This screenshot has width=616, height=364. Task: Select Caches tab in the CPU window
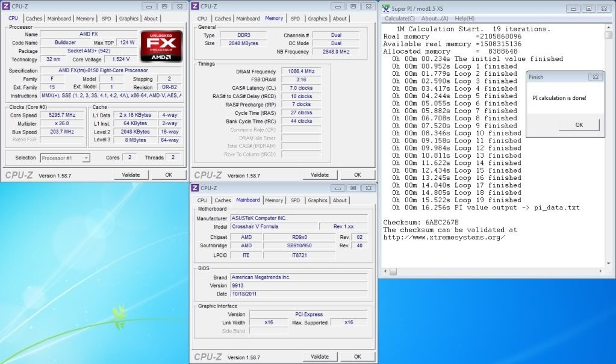click(34, 19)
